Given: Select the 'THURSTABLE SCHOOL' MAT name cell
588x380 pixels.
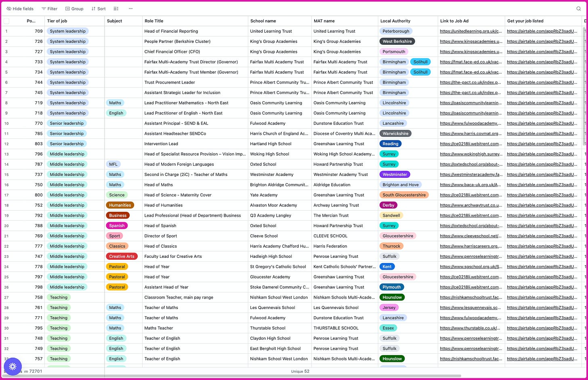Looking at the screenshot, I should click(344, 328).
